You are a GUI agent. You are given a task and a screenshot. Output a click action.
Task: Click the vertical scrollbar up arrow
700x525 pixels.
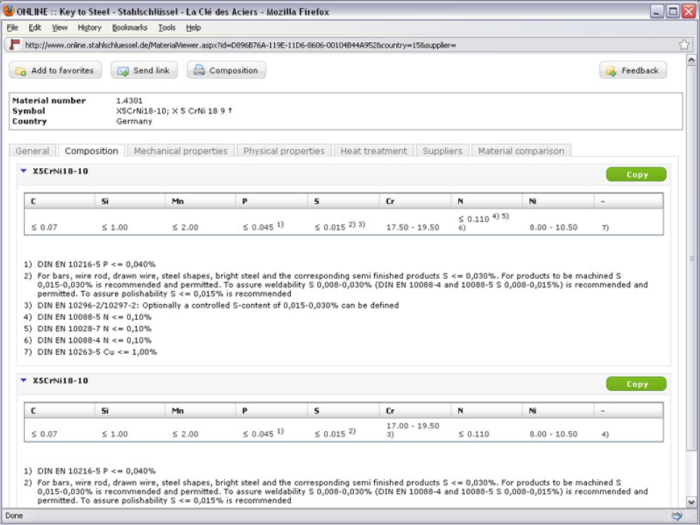(x=691, y=60)
